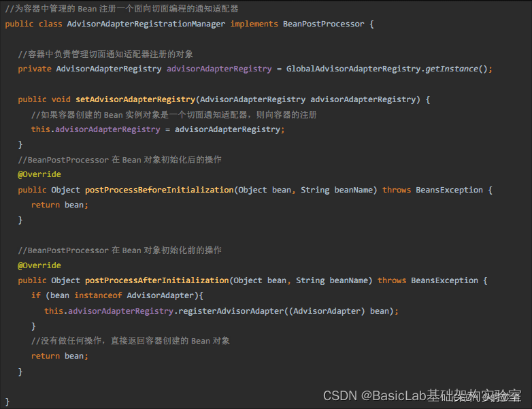Click GlobalAdvisorAdapterRegistry class reference
This screenshot has width=532, height=409.
click(353, 69)
